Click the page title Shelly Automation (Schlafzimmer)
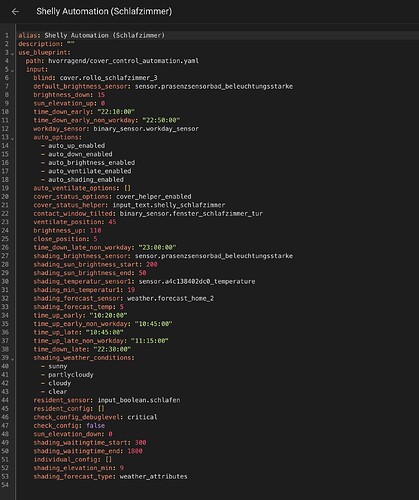 point(104,11)
